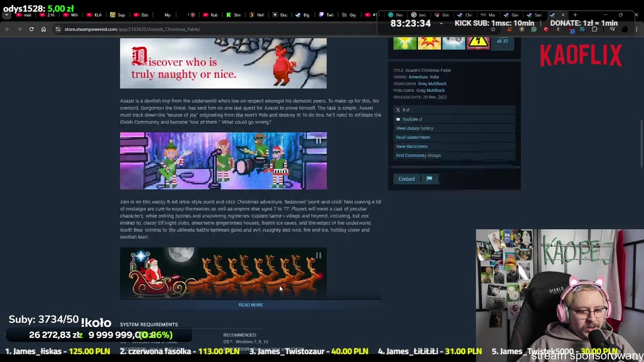Go back to the previous page

pyautogui.click(x=7, y=29)
